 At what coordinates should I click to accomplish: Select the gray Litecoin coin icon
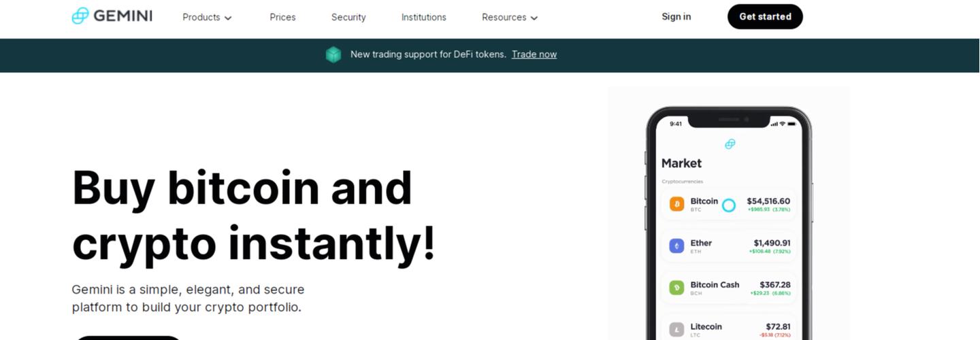click(x=676, y=330)
